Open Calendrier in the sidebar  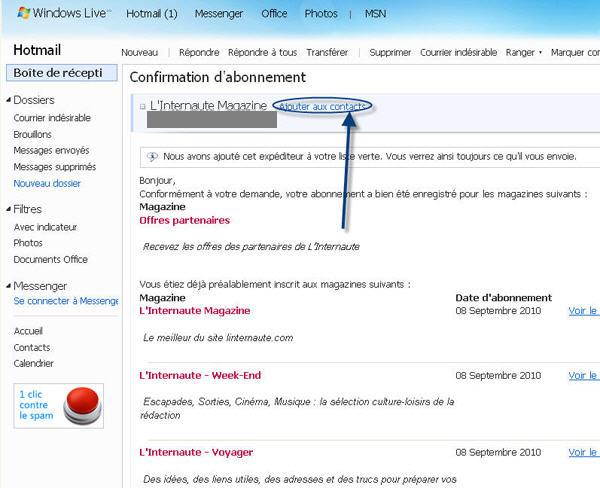[x=34, y=363]
